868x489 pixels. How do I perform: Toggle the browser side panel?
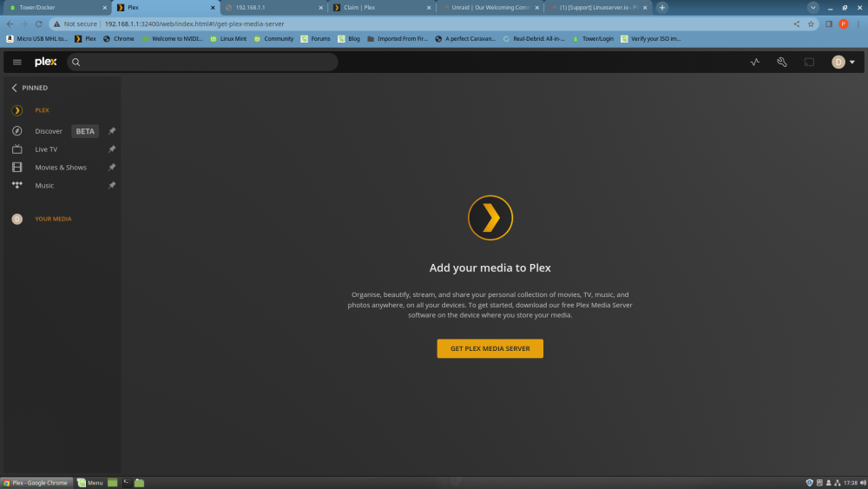829,23
